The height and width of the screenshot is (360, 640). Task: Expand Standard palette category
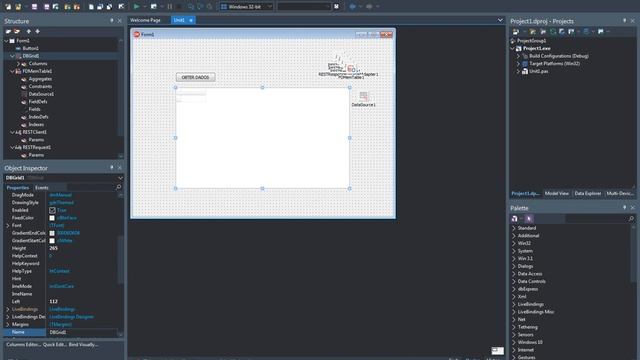click(x=514, y=228)
